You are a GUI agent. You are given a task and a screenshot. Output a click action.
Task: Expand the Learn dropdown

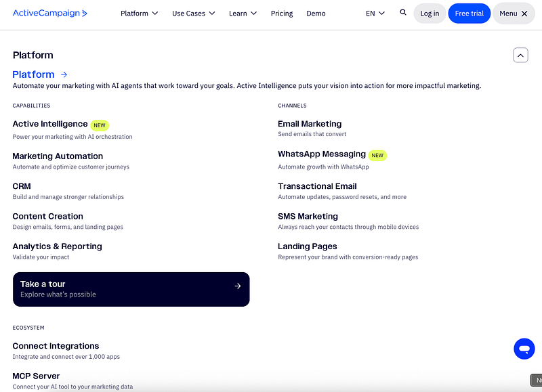coord(243,14)
